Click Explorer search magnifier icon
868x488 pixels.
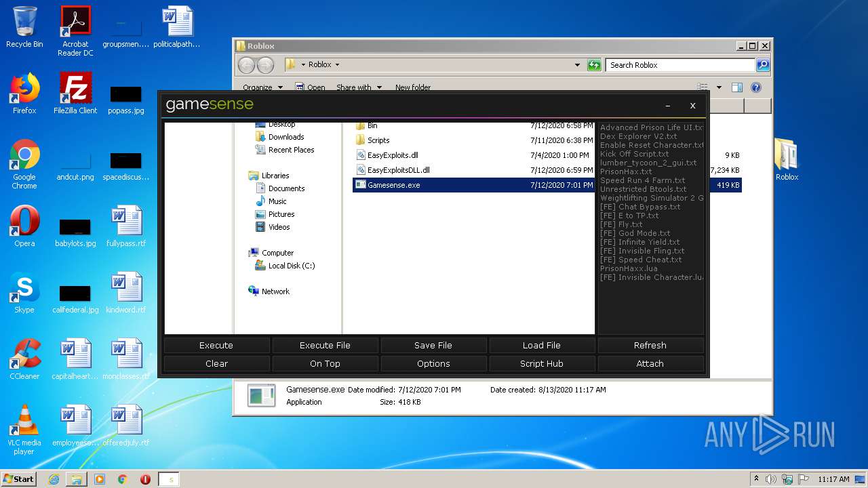click(x=763, y=65)
